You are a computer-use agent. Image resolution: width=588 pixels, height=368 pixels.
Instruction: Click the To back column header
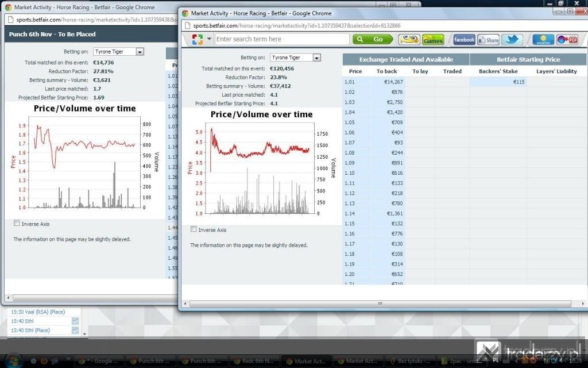(386, 71)
